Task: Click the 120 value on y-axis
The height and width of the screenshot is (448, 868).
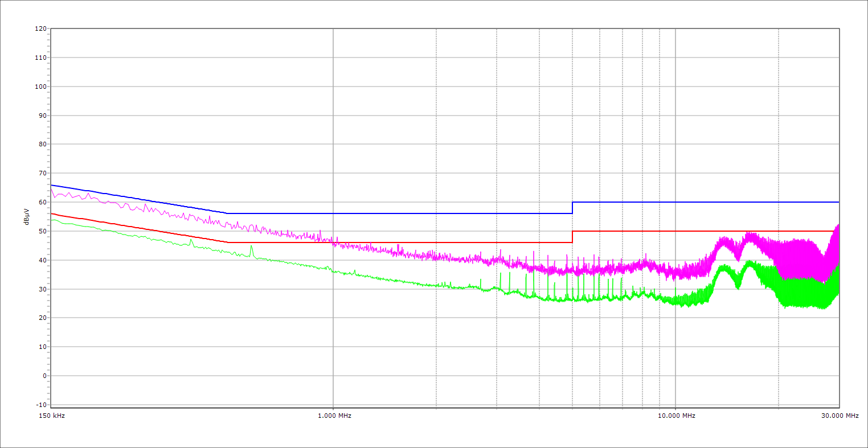Action: pyautogui.click(x=40, y=28)
